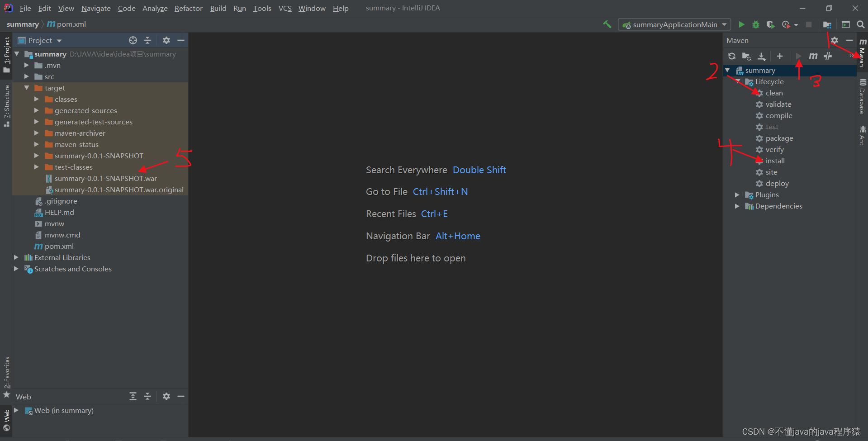Screen dimensions: 868x441
Task: Run summaryApplicationMain with green play icon
Action: (741, 24)
